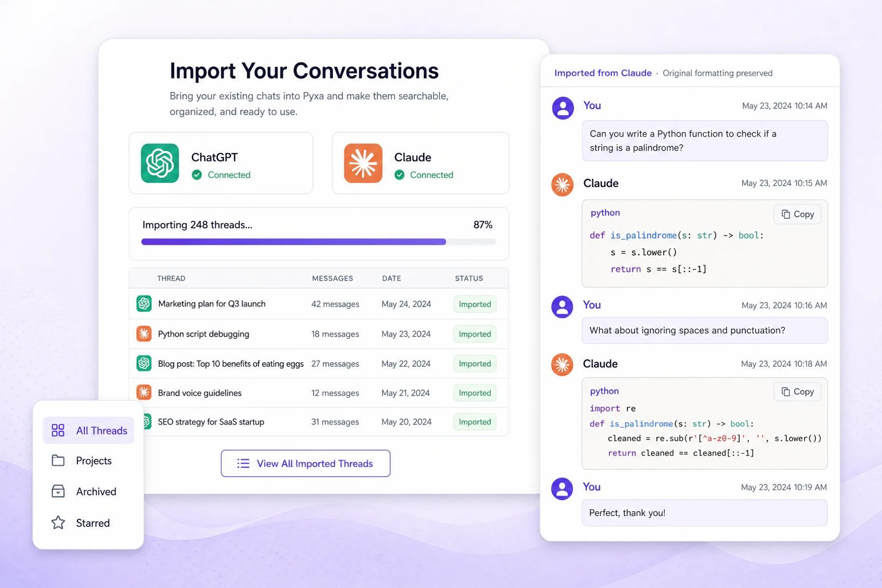Click ChatGPT's green Connected checkmark
This screenshot has width=882, height=588.
click(197, 175)
